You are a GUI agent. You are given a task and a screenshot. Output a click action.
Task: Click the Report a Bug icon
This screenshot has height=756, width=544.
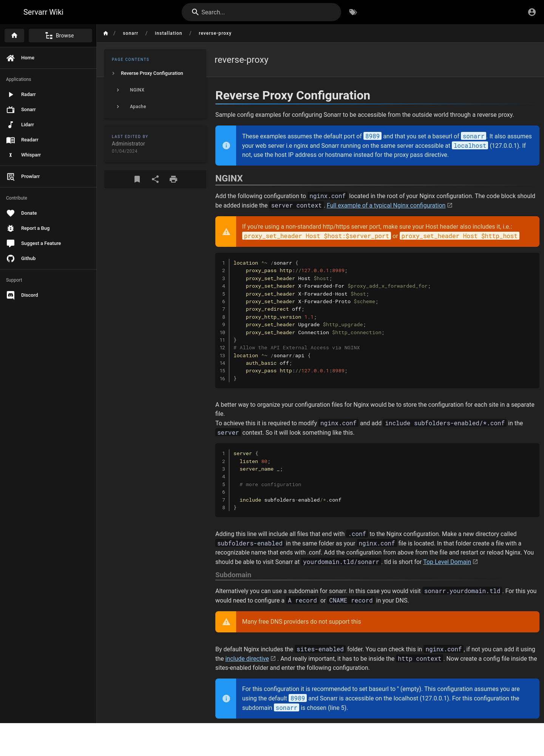[11, 228]
